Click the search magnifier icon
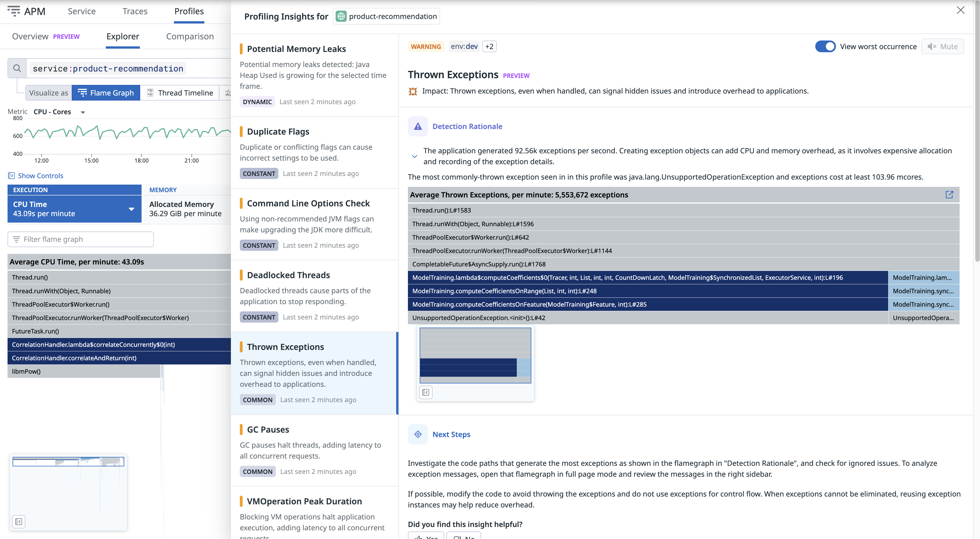This screenshot has height=539, width=980. click(x=17, y=68)
